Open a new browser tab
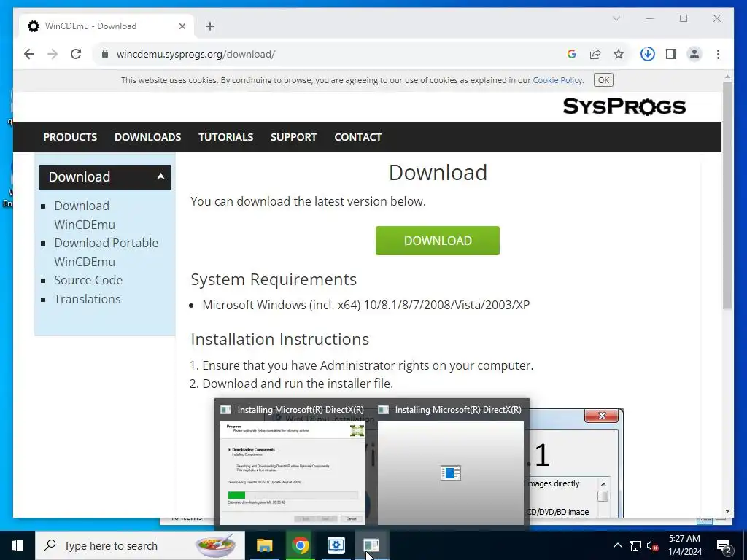747x560 pixels. coord(210,26)
